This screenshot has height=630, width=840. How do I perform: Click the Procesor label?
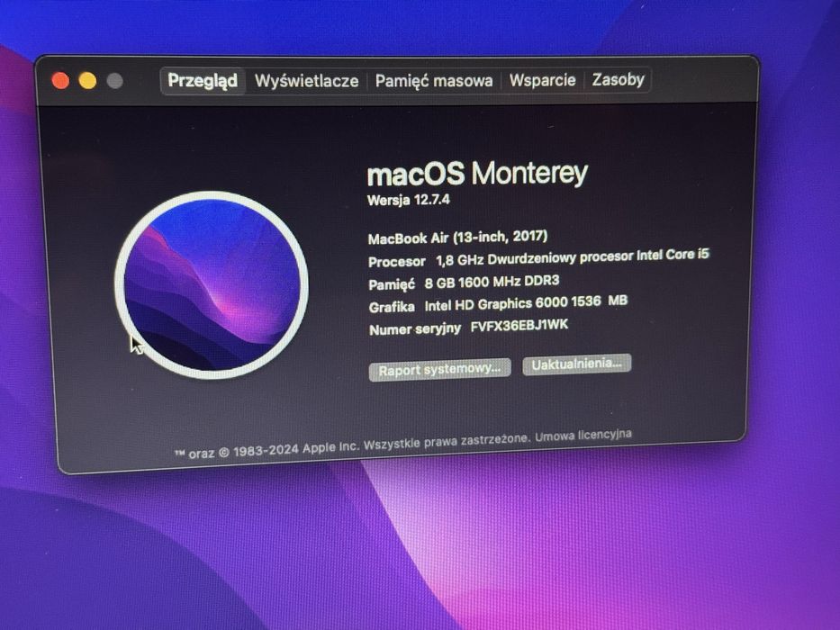[x=397, y=262]
